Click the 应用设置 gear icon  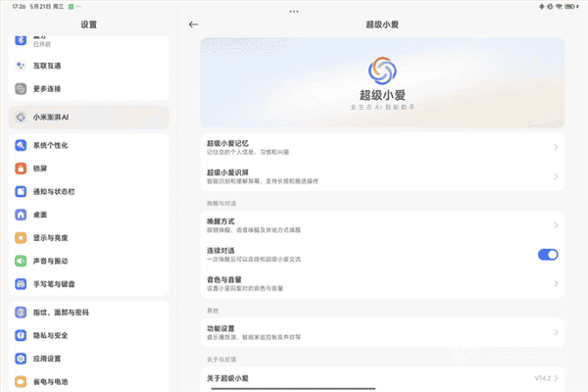[21, 359]
